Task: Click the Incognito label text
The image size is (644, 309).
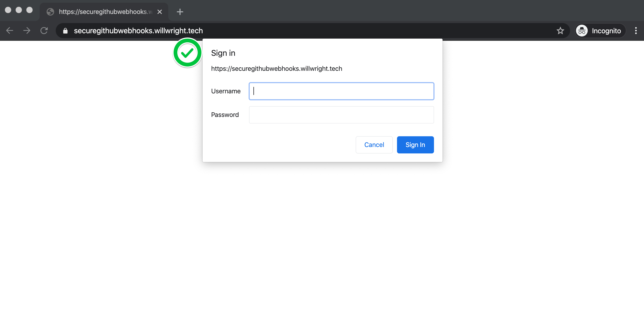Action: tap(606, 31)
